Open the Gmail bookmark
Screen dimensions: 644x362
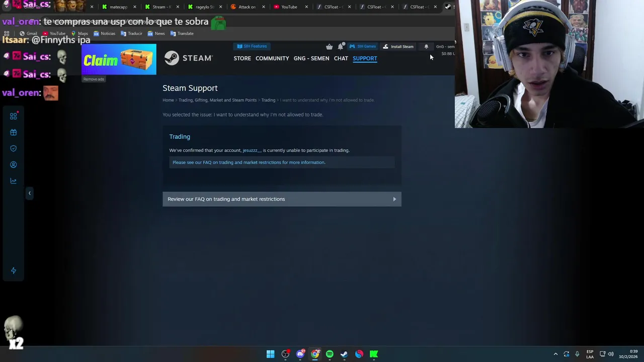28,33
